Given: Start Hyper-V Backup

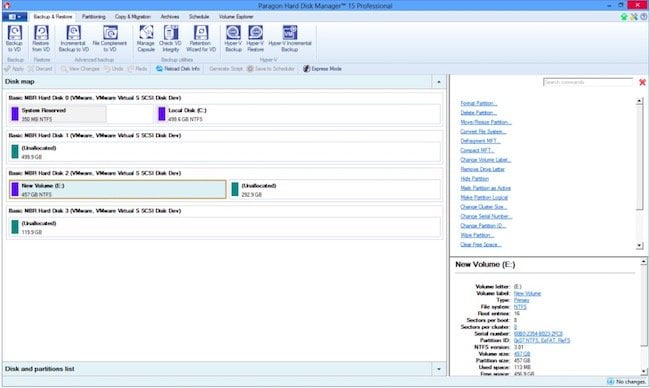Looking at the screenshot, I should coord(233,38).
